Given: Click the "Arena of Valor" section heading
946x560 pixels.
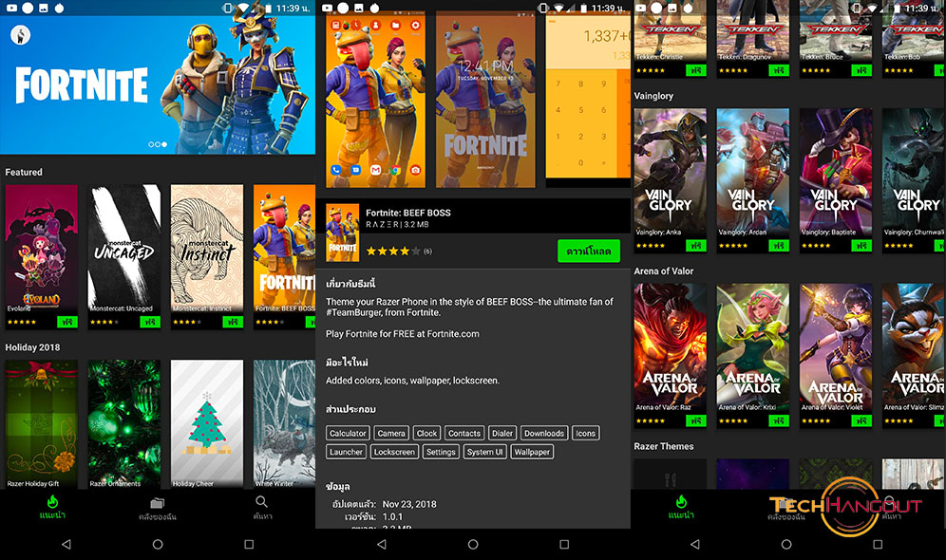Looking at the screenshot, I should pyautogui.click(x=664, y=271).
